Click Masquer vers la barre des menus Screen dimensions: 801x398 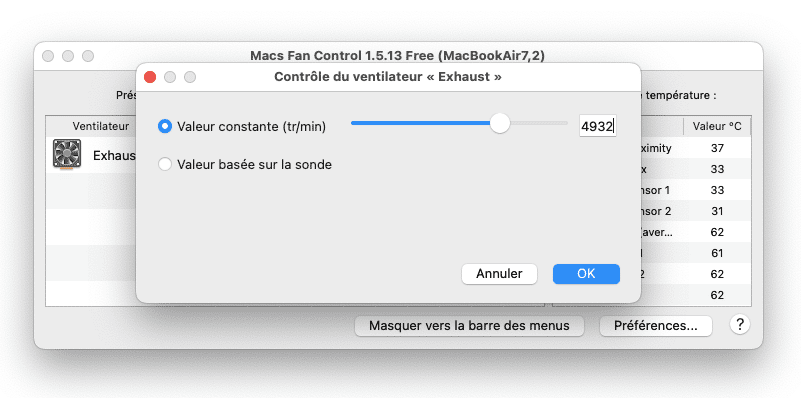point(469,326)
